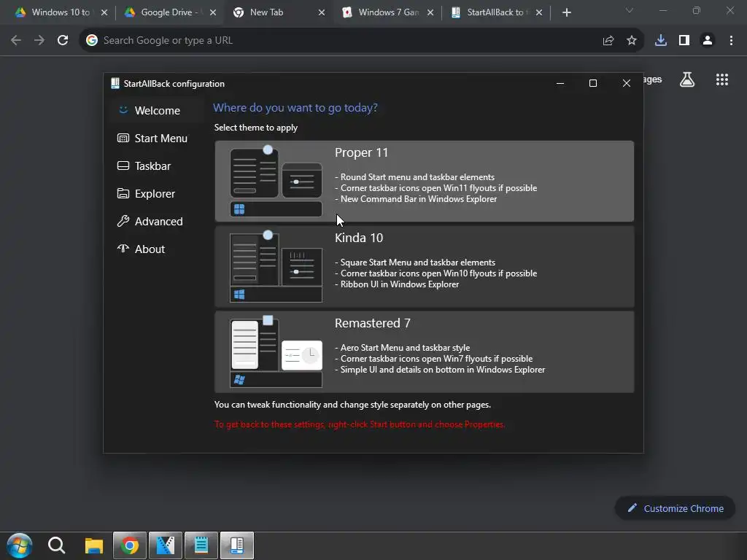Minimize the StartAllBack configuration window

coord(560,83)
